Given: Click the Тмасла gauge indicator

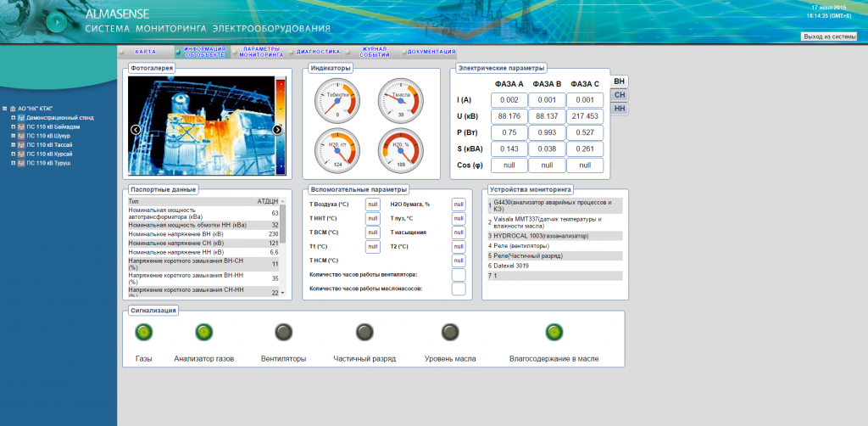Looking at the screenshot, I should (400, 100).
